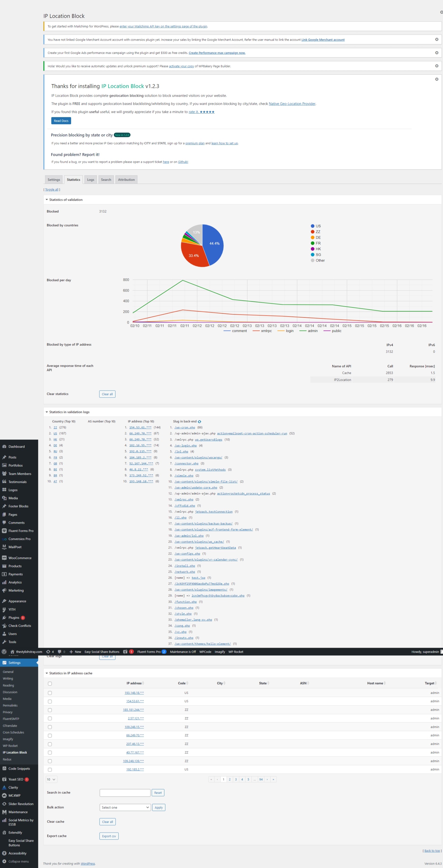Open the Dashboard icon in sidebar
The image size is (443, 868).
click(x=4, y=446)
